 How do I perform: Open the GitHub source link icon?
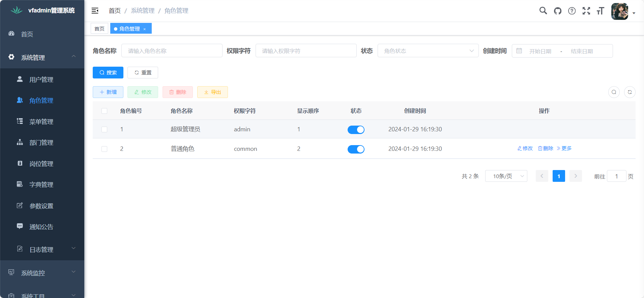558,11
